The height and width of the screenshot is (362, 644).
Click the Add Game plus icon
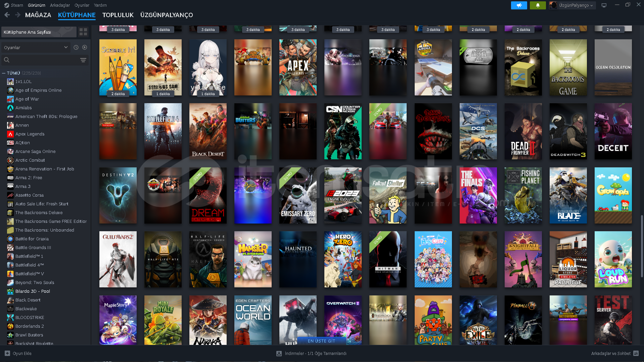[x=7, y=353]
